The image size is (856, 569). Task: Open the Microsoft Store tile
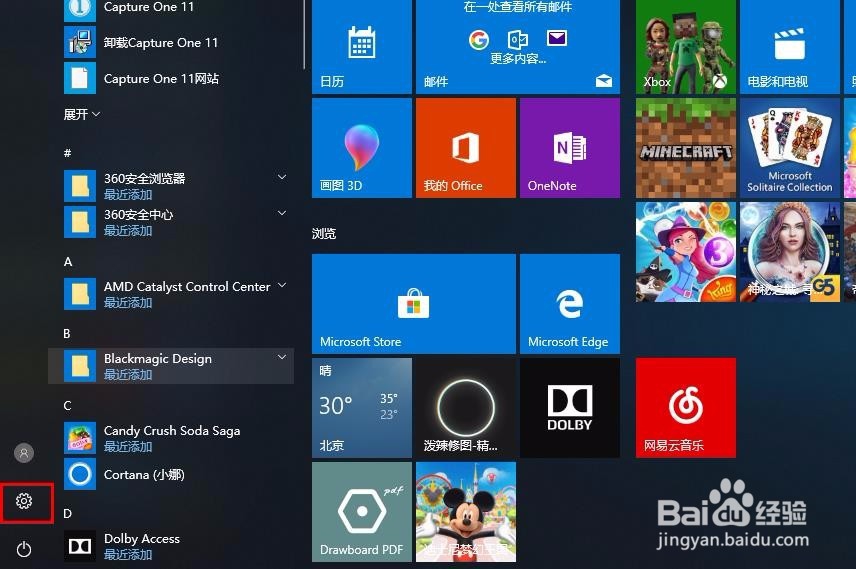tap(414, 304)
